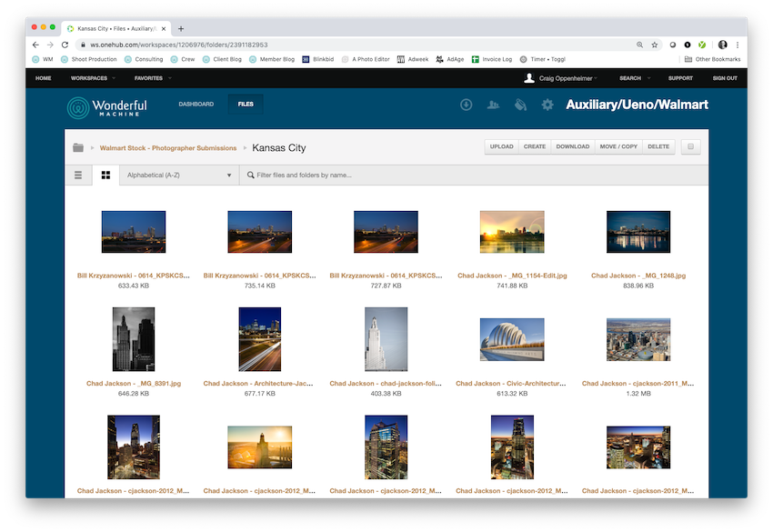Close the Kansas City browser tab
The height and width of the screenshot is (532, 773).
click(164, 28)
